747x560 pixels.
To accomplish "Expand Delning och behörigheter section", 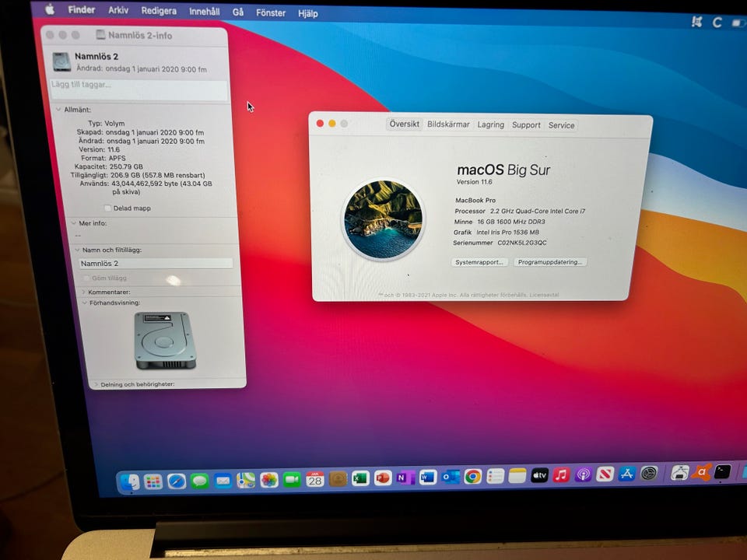I will [96, 384].
